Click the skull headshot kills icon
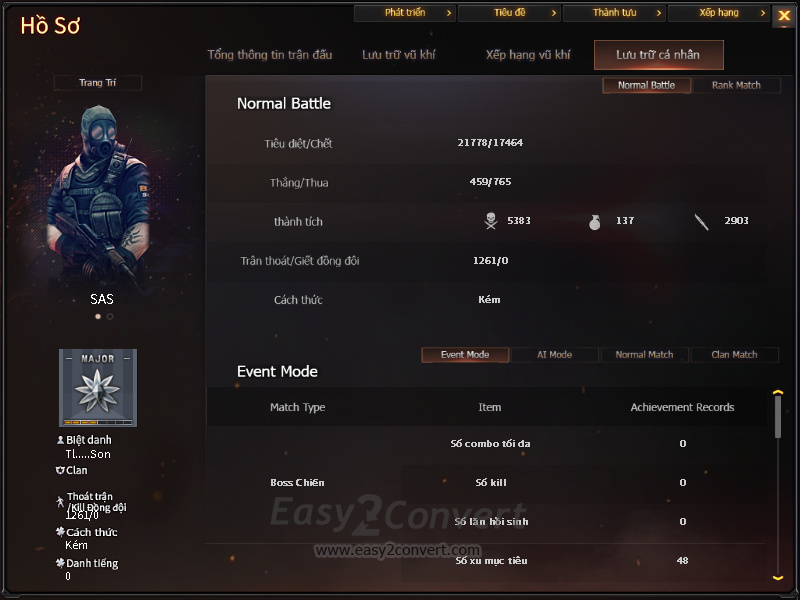Screen dimensions: 800x600 (491, 221)
